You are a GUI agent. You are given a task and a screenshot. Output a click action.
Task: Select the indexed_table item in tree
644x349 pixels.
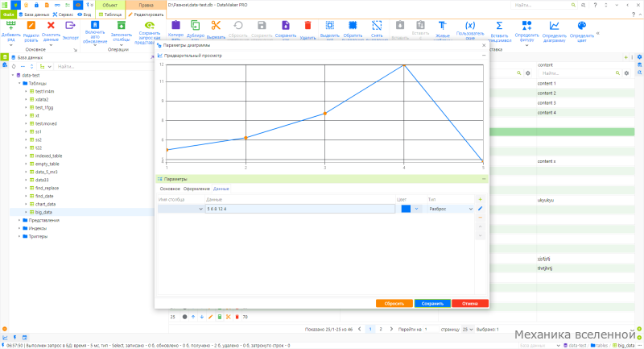tap(48, 156)
